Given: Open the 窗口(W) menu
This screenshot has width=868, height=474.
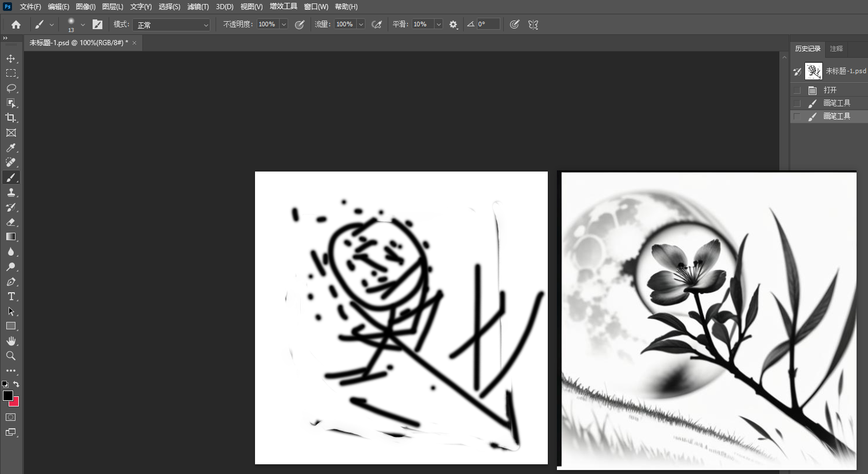Looking at the screenshot, I should pos(316,7).
